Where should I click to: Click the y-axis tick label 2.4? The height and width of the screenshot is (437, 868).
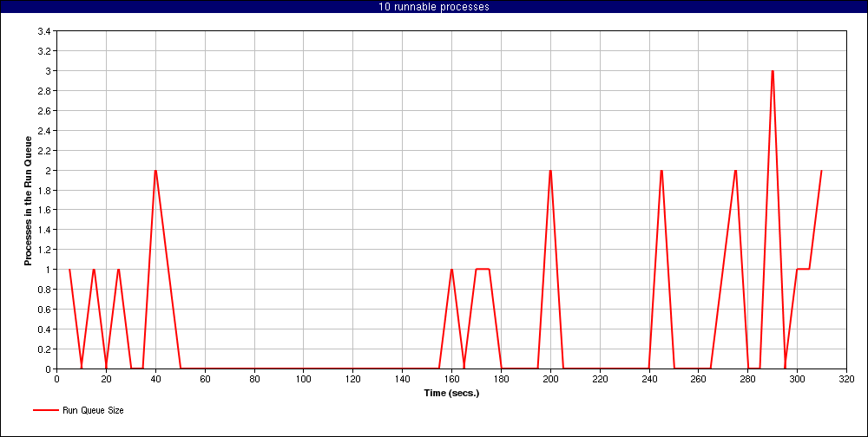click(x=45, y=131)
